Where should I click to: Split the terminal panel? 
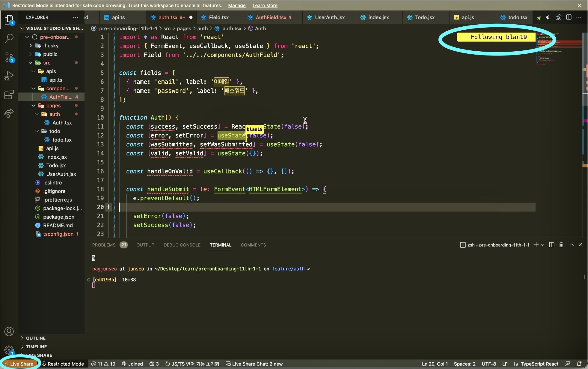point(551,245)
